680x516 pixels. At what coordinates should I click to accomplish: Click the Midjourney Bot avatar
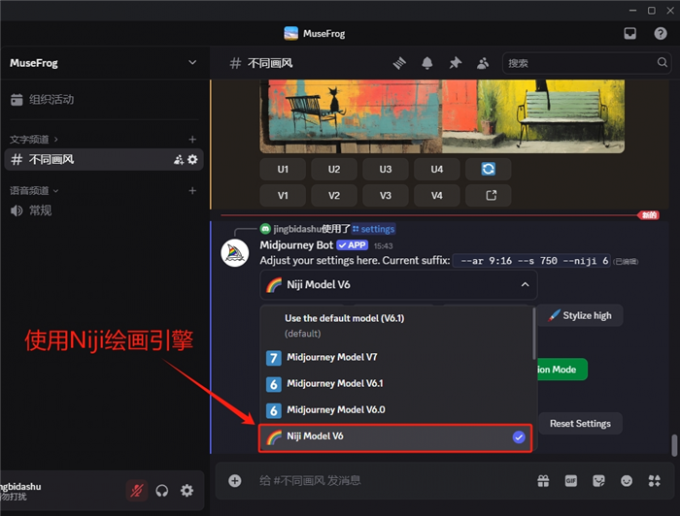click(235, 253)
